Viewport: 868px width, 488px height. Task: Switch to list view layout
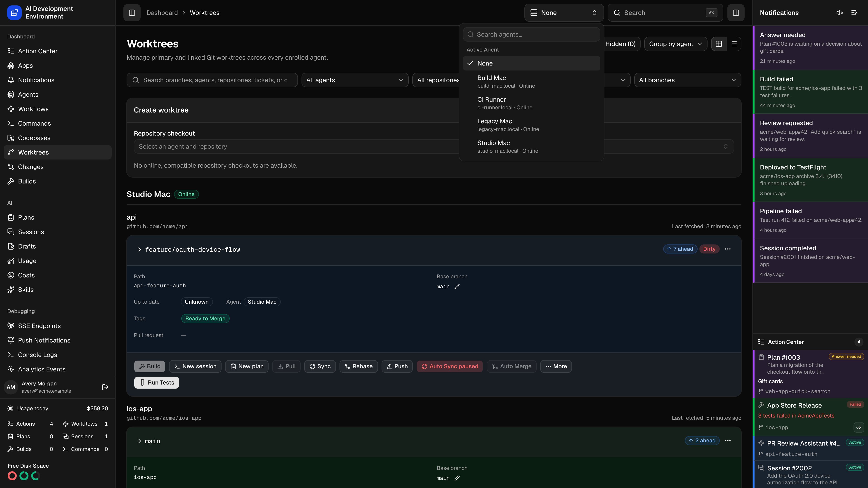point(734,44)
